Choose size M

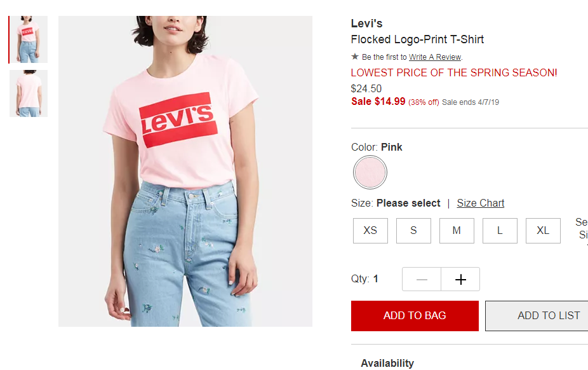coord(457,230)
